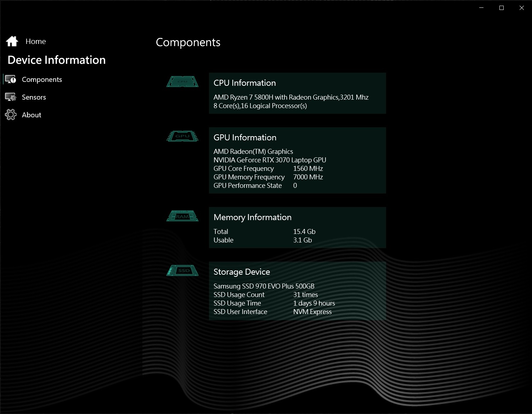Click the Components monitor icon in sidebar
Screen dimensions: 532x414
coord(11,79)
